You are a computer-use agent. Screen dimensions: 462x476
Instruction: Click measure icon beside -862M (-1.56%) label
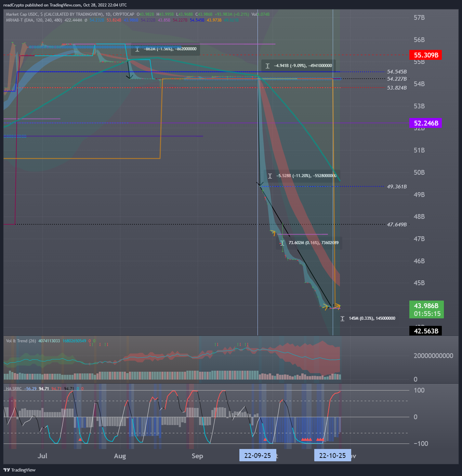[x=137, y=49]
